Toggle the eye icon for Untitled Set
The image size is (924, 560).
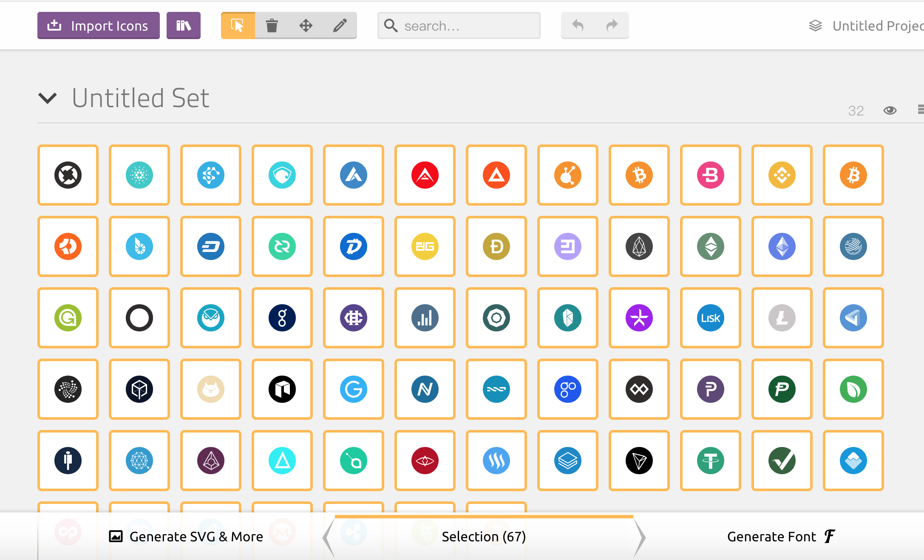[890, 110]
